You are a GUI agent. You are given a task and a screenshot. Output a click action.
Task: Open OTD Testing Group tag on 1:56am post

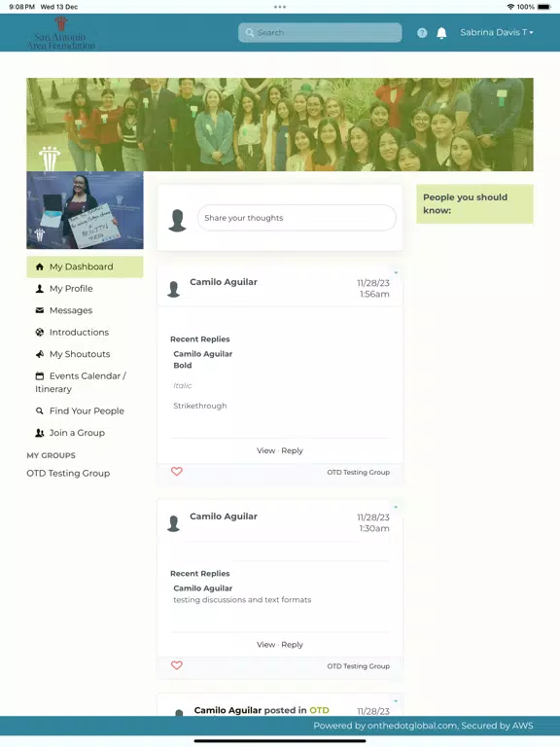(x=358, y=472)
